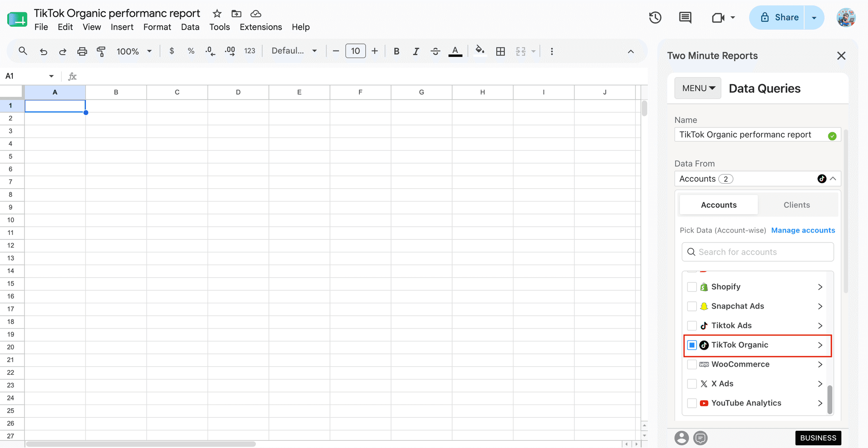
Task: Open the borders tool
Action: [x=500, y=52]
